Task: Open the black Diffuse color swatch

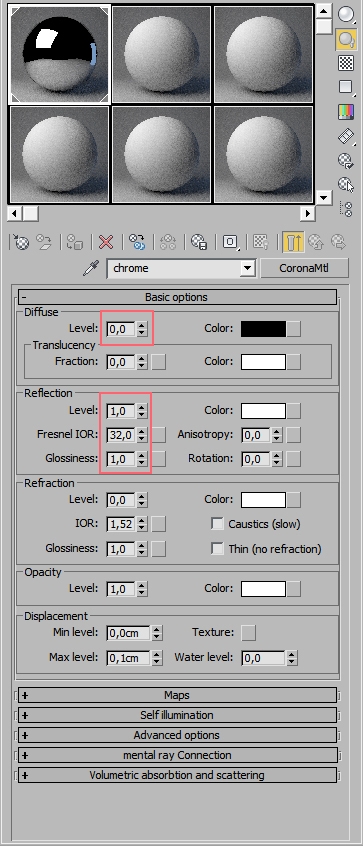Action: 263,329
